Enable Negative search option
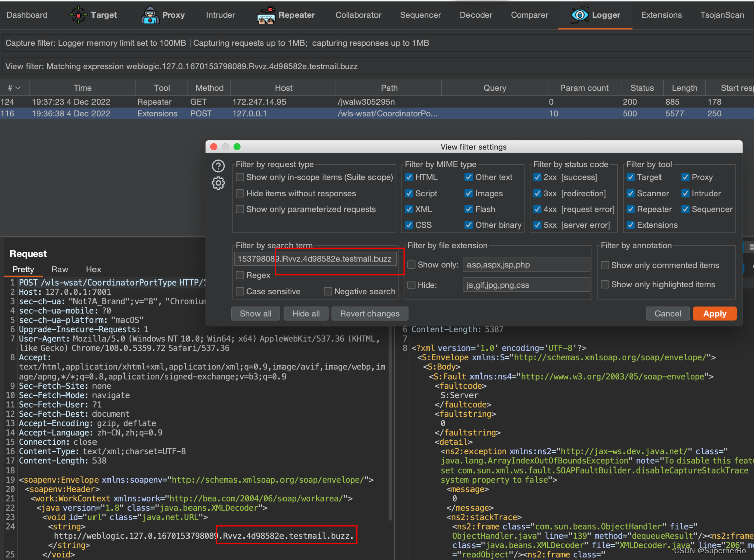The height and width of the screenshot is (560, 754). pyautogui.click(x=328, y=291)
